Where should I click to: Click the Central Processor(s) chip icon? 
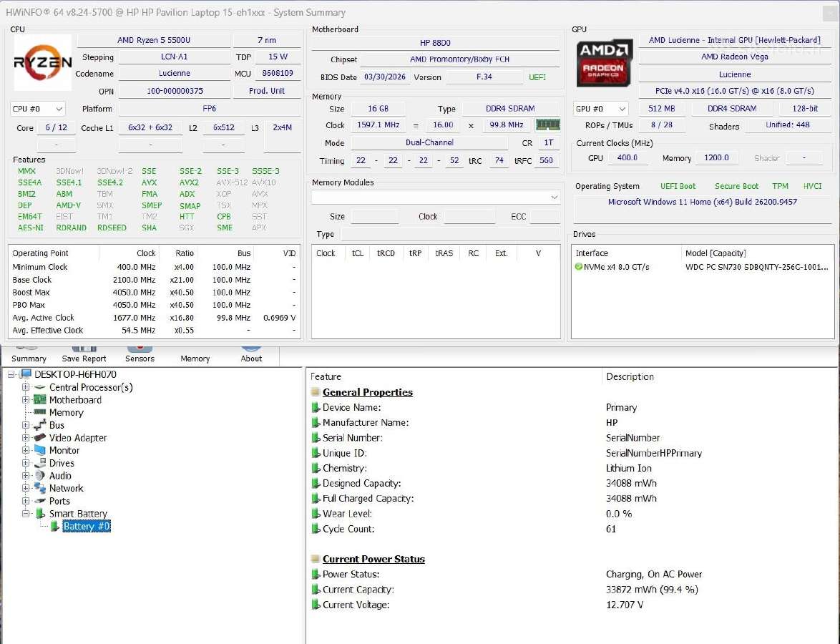tap(39, 387)
